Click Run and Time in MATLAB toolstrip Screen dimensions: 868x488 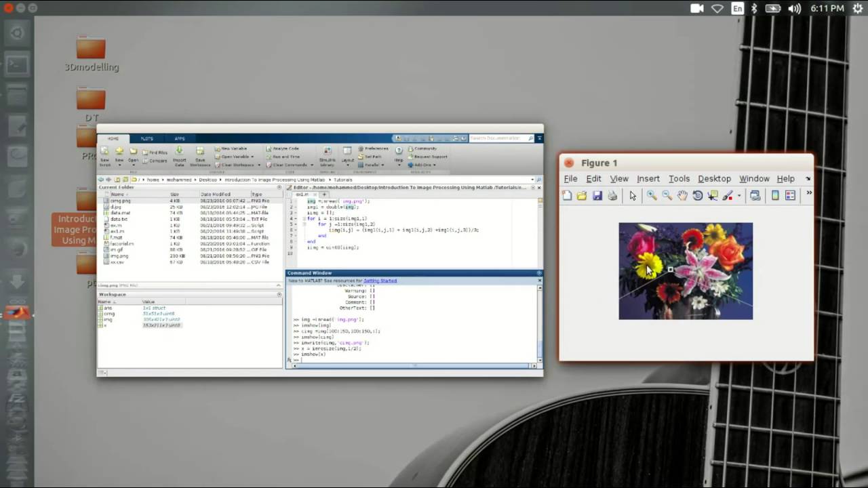(x=282, y=157)
